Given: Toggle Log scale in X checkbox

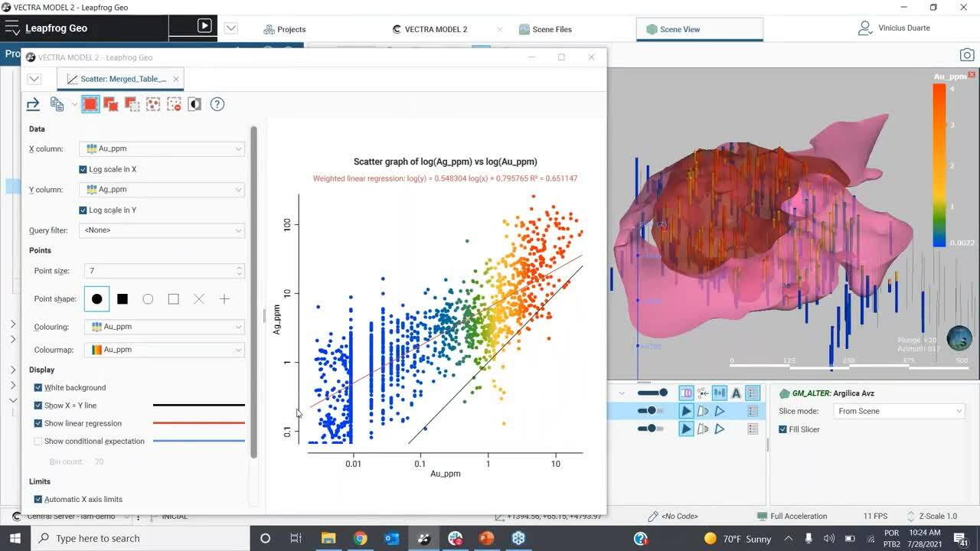Looking at the screenshot, I should click(83, 169).
